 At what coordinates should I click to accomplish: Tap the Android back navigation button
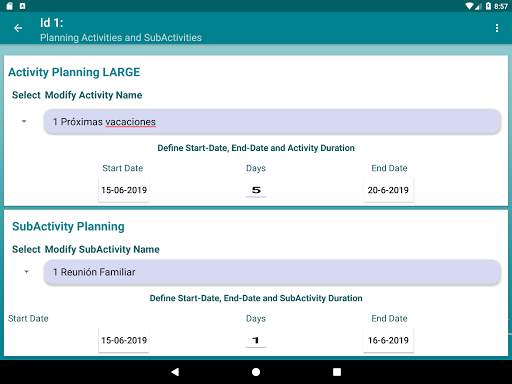[175, 372]
